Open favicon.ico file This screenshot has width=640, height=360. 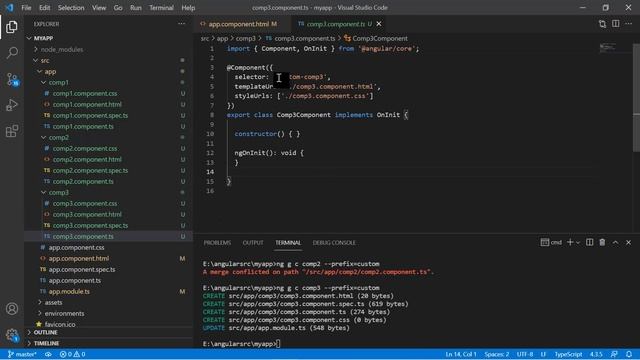coord(60,324)
